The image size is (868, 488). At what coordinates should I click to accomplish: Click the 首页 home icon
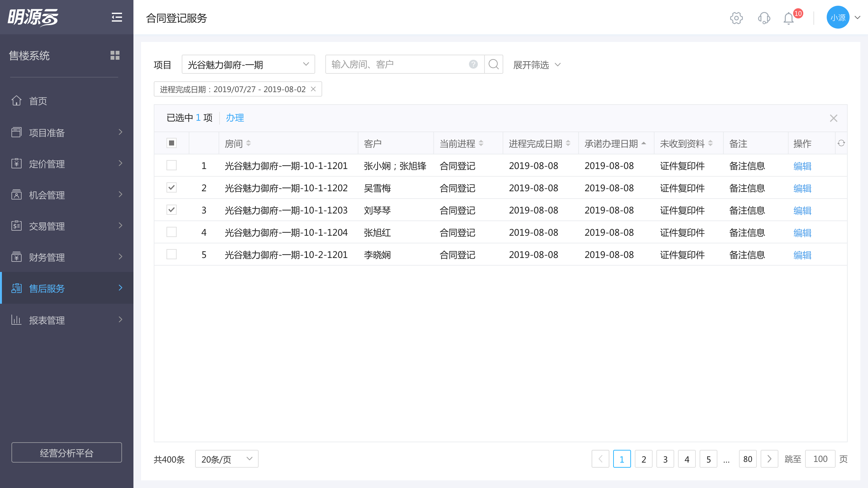(x=17, y=100)
